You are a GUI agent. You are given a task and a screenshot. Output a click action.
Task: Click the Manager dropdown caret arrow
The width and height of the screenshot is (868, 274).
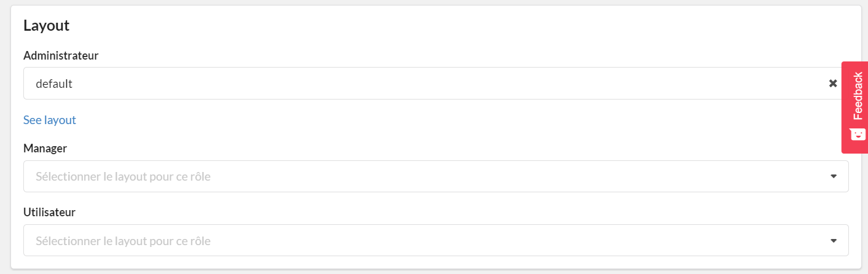click(x=834, y=176)
